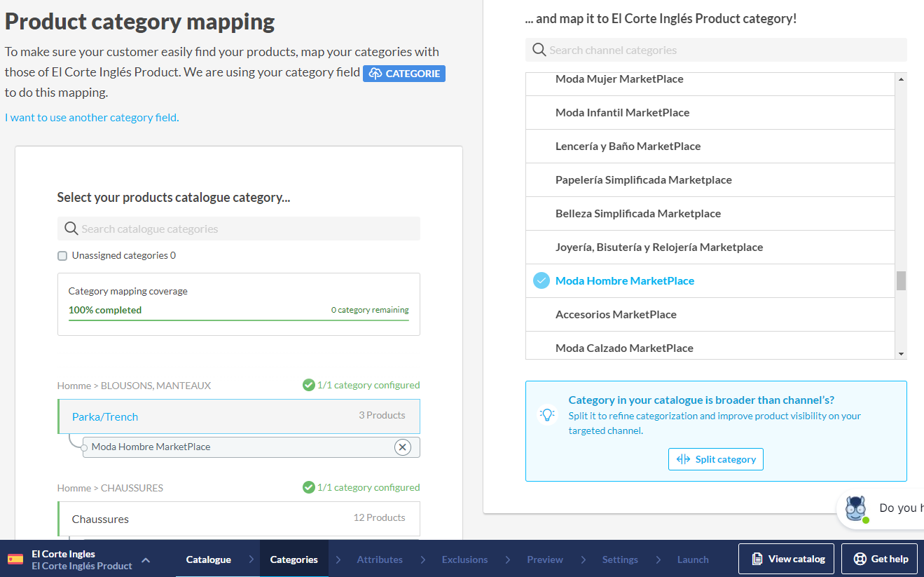Choose Joyería, Bisutería y Relojería Marketplace
Image resolution: width=924 pixels, height=577 pixels.
(x=710, y=247)
